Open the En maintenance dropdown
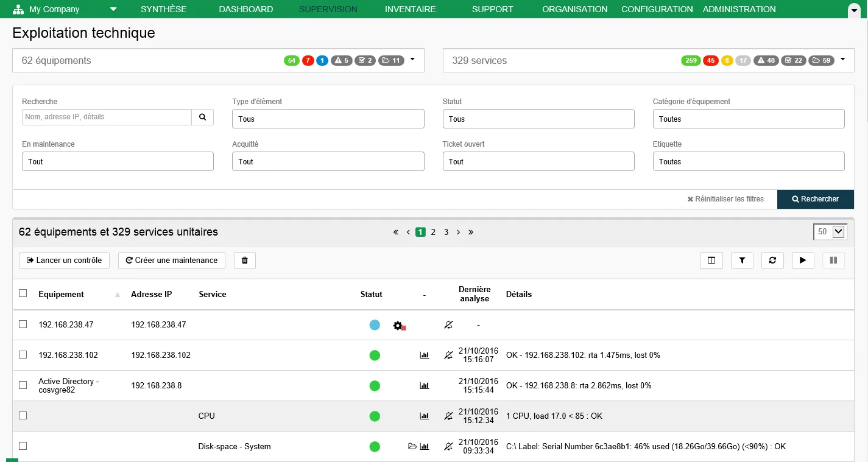The image size is (868, 462). (118, 162)
